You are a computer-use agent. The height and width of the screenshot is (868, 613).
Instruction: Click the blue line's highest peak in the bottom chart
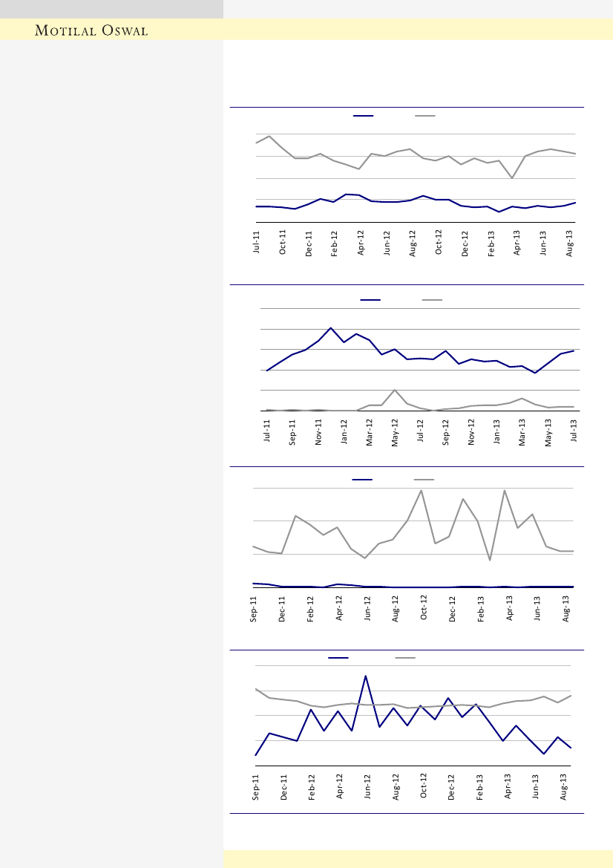(x=365, y=676)
